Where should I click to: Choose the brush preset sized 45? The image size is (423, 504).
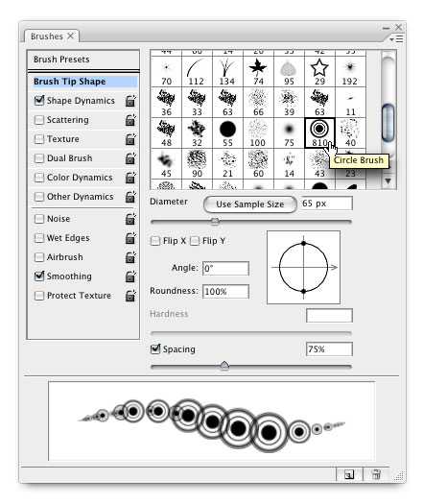tap(166, 164)
